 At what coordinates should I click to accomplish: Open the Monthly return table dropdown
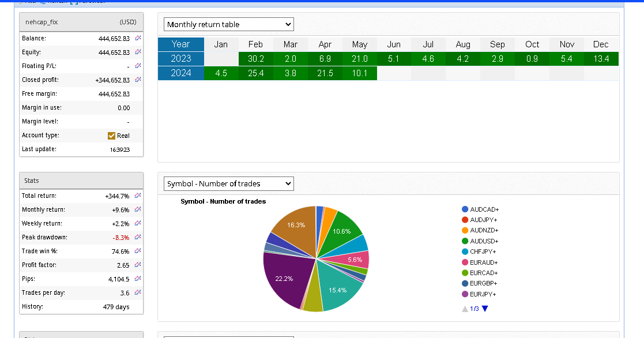(229, 24)
